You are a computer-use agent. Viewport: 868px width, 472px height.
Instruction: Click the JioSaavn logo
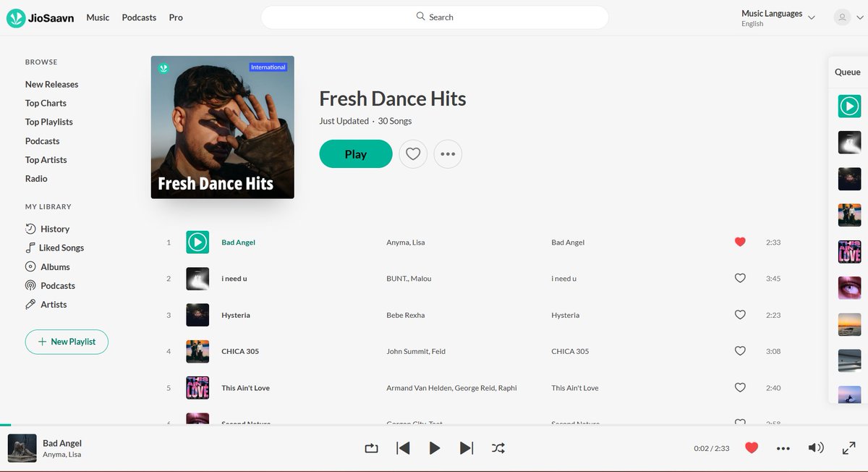click(41, 17)
